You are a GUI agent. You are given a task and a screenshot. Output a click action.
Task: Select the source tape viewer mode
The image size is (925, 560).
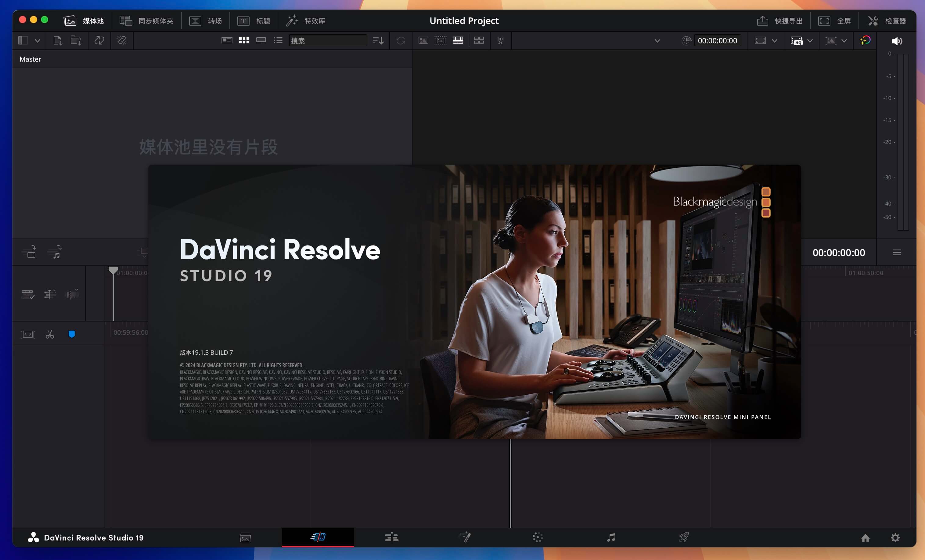440,40
